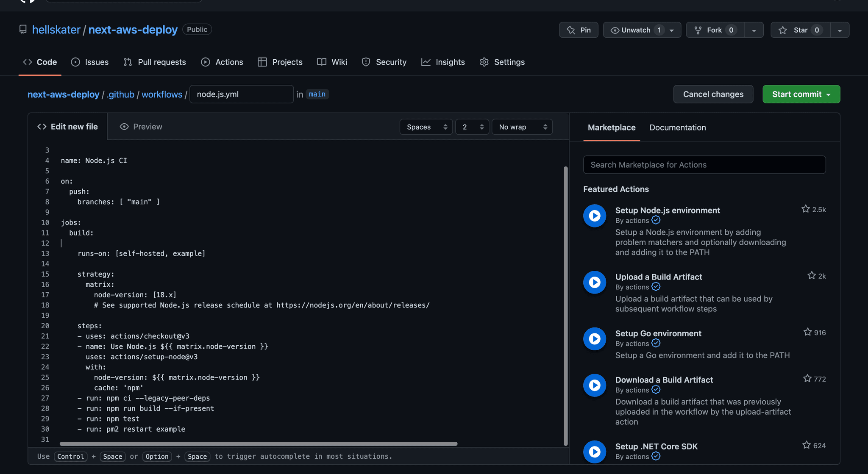Click the Insights graph icon

click(426, 62)
